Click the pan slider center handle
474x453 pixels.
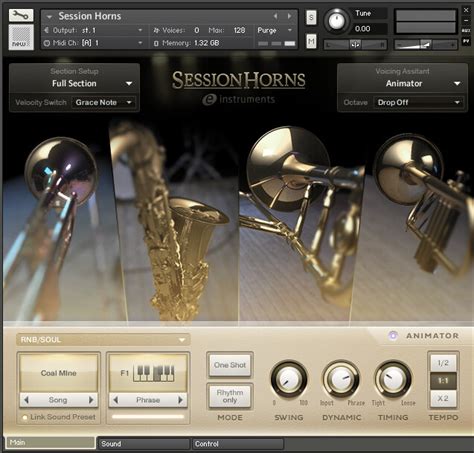[x=355, y=44]
